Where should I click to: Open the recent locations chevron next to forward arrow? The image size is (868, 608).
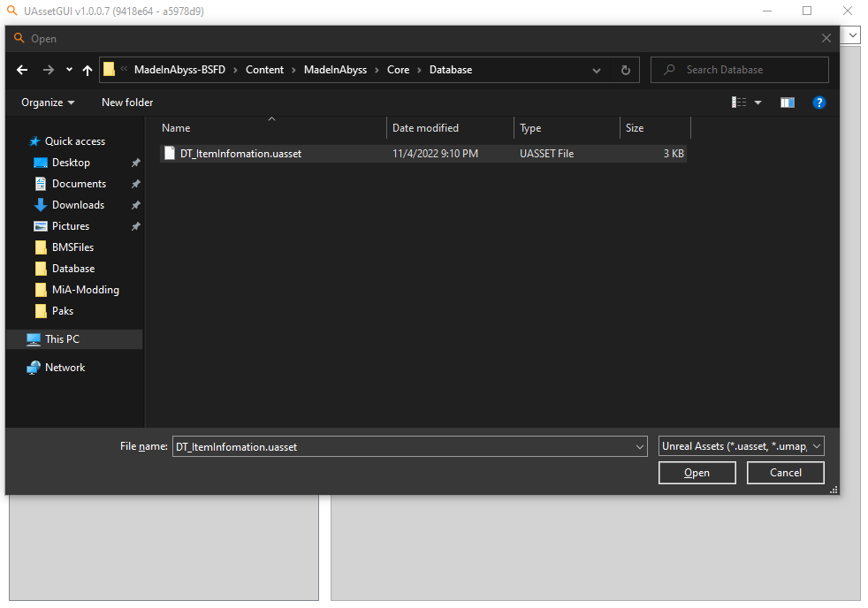point(68,69)
